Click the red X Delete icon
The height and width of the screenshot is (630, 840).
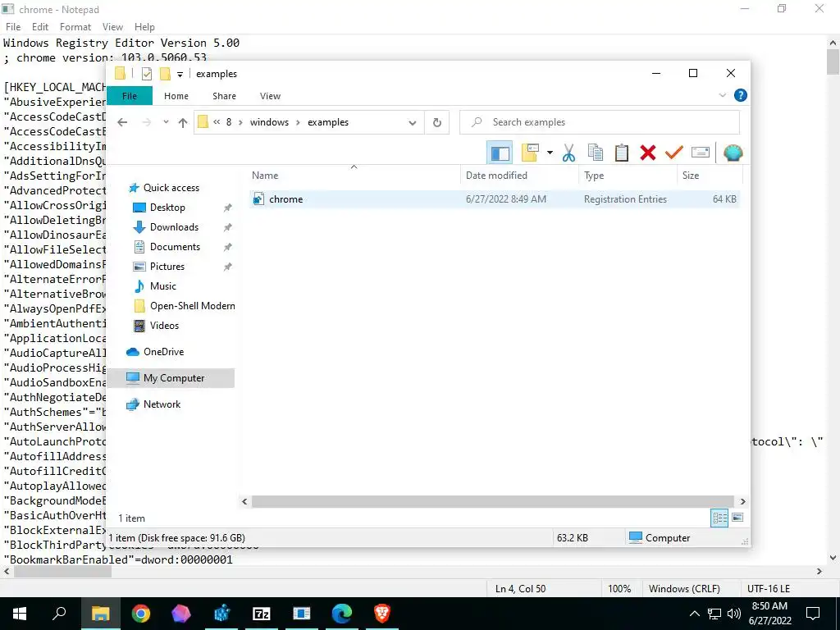click(x=648, y=153)
